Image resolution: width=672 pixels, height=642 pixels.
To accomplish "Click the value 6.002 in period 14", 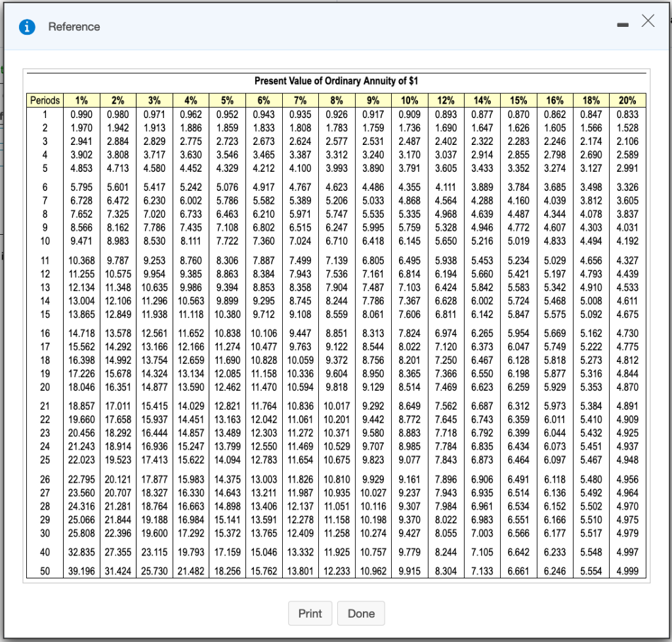I will coord(482,301).
